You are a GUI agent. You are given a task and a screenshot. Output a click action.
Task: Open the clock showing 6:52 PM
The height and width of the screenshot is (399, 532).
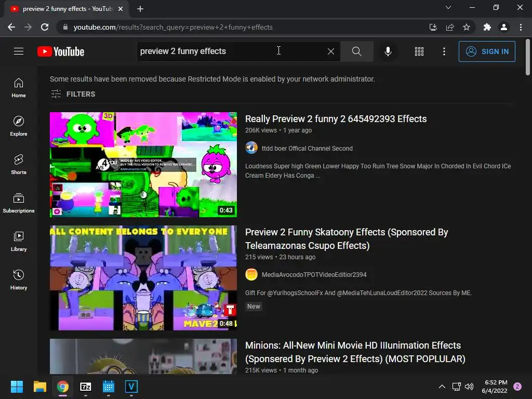point(495,387)
